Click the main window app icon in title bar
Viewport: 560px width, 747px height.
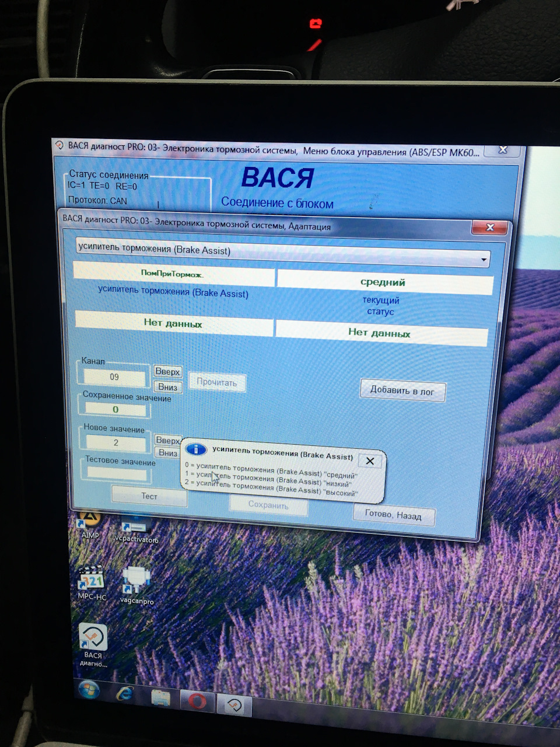[60, 145]
